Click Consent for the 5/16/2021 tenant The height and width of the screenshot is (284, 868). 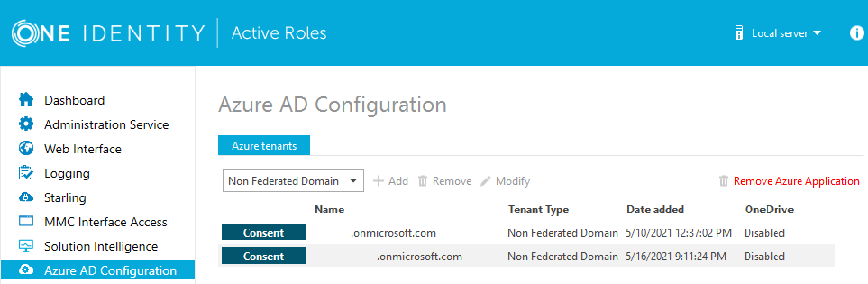click(x=264, y=256)
